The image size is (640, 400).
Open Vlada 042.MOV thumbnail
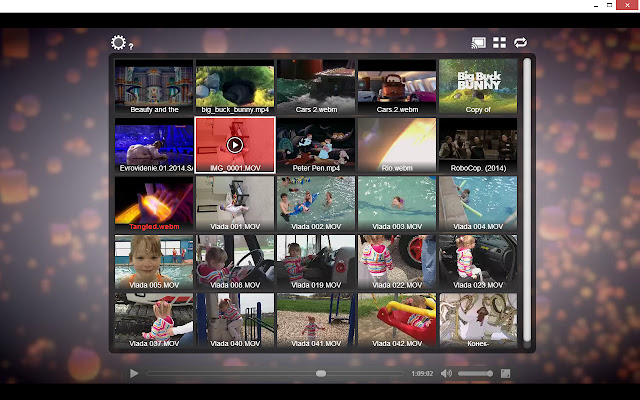pyautogui.click(x=397, y=320)
